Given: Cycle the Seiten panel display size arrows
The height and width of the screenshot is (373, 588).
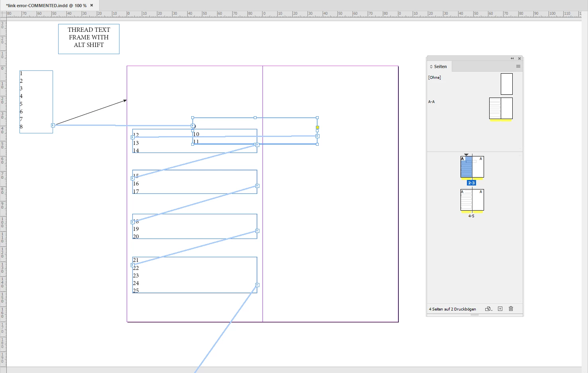Looking at the screenshot, I should (x=431, y=66).
